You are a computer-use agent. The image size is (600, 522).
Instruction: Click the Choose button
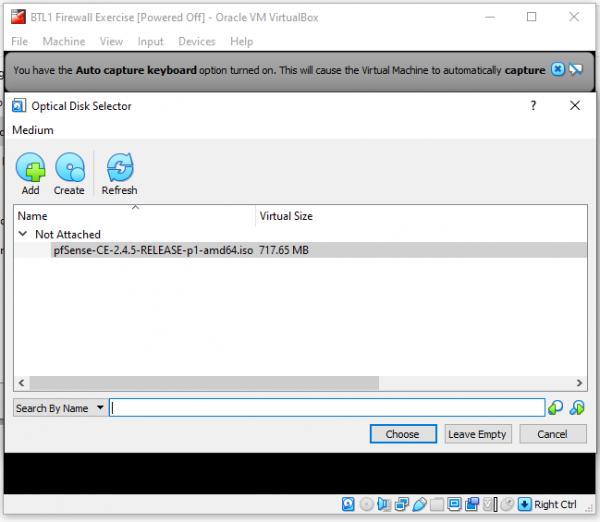[403, 434]
